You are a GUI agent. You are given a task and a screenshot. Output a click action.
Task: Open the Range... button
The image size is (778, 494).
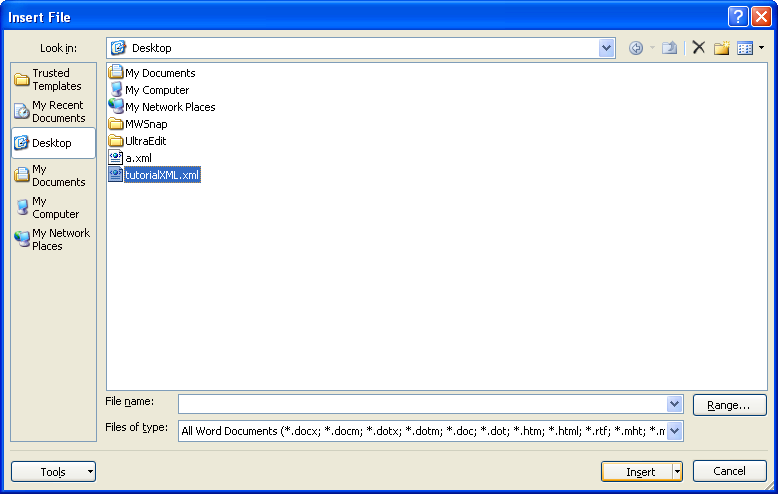(x=729, y=405)
